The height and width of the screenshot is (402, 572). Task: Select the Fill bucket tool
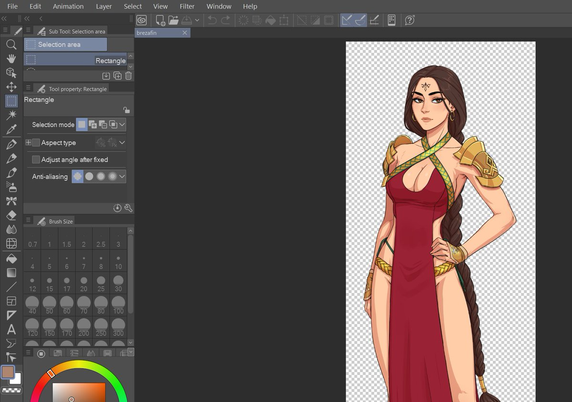click(11, 259)
